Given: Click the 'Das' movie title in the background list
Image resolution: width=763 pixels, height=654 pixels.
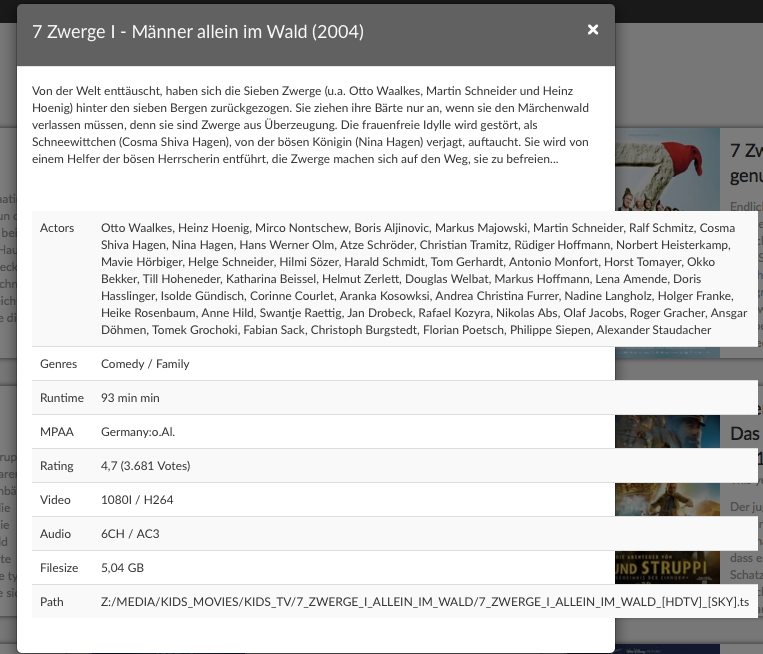Looking at the screenshot, I should tap(745, 434).
